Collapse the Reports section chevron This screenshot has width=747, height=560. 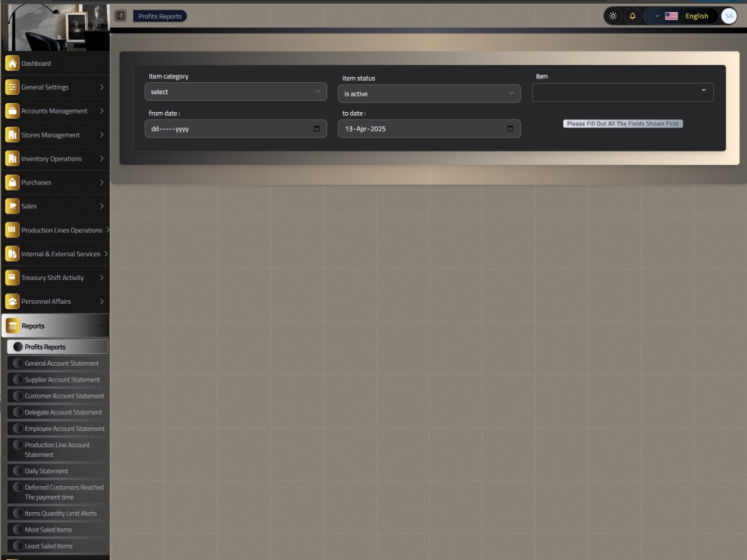(x=102, y=326)
